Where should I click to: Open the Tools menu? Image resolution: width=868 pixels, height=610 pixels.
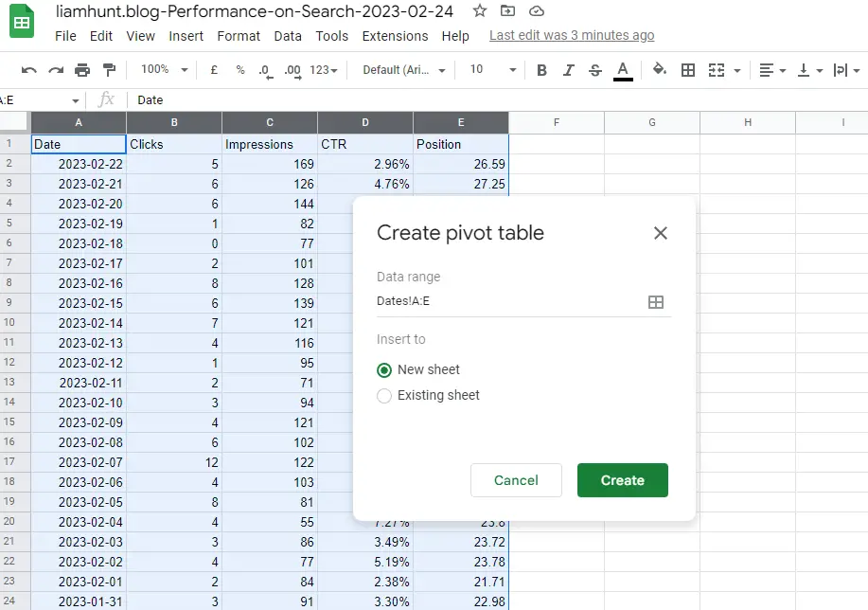tap(331, 36)
